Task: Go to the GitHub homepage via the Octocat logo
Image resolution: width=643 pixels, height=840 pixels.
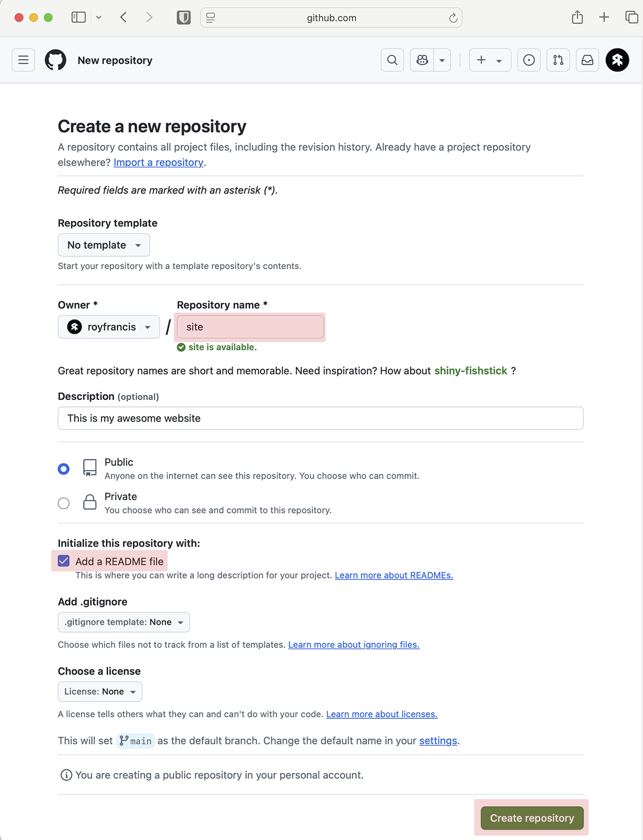Action: pos(56,60)
